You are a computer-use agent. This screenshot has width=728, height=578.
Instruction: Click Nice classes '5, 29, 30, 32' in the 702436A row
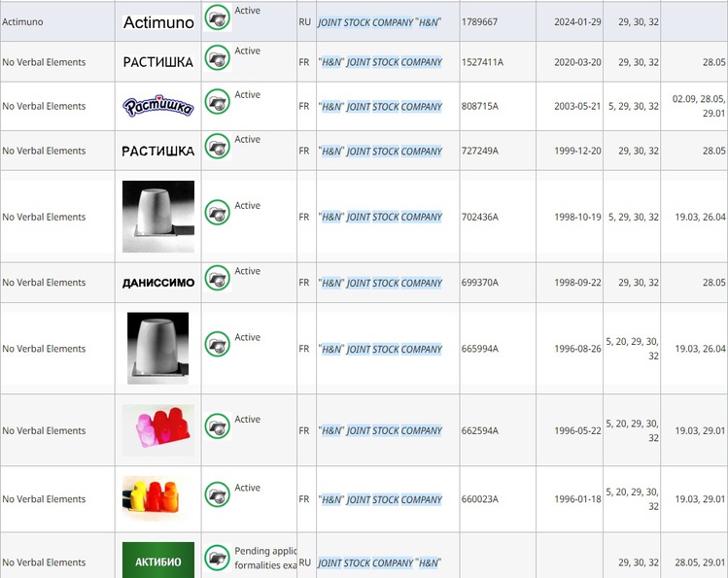[634, 217]
